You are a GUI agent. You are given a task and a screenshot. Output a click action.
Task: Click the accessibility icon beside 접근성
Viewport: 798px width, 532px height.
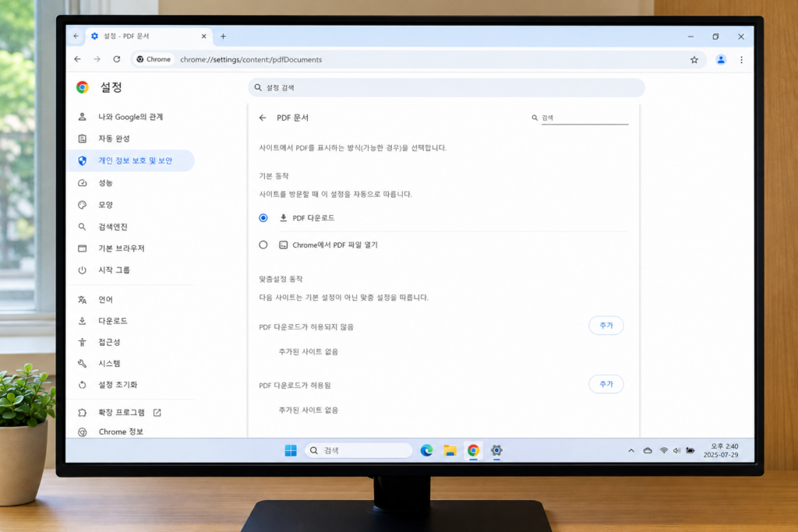click(x=82, y=342)
